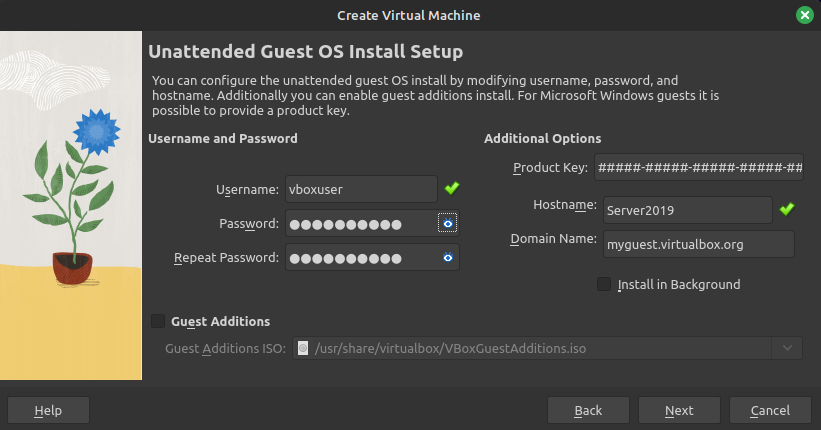
Task: Click the Guest Additions ISO path combo box
Action: pyautogui.click(x=540, y=348)
